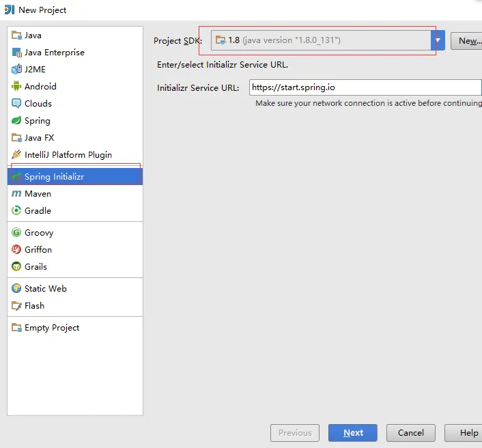Choose Flash project type

(x=75, y=306)
